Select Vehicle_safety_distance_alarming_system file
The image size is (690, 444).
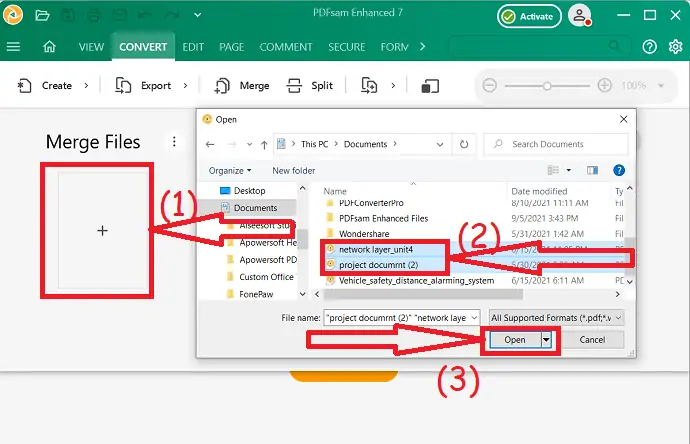point(410,281)
